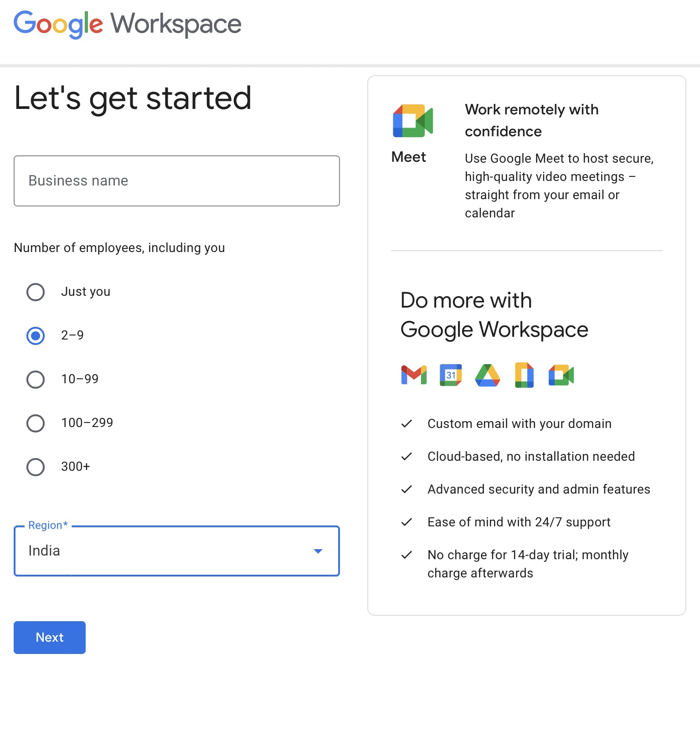Select the 100–299 employees option
Image resolution: width=700 pixels, height=731 pixels.
(x=35, y=423)
